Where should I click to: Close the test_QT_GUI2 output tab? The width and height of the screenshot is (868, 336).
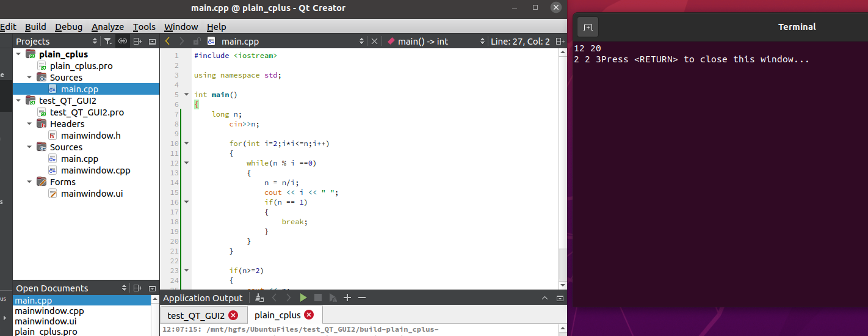tap(233, 315)
